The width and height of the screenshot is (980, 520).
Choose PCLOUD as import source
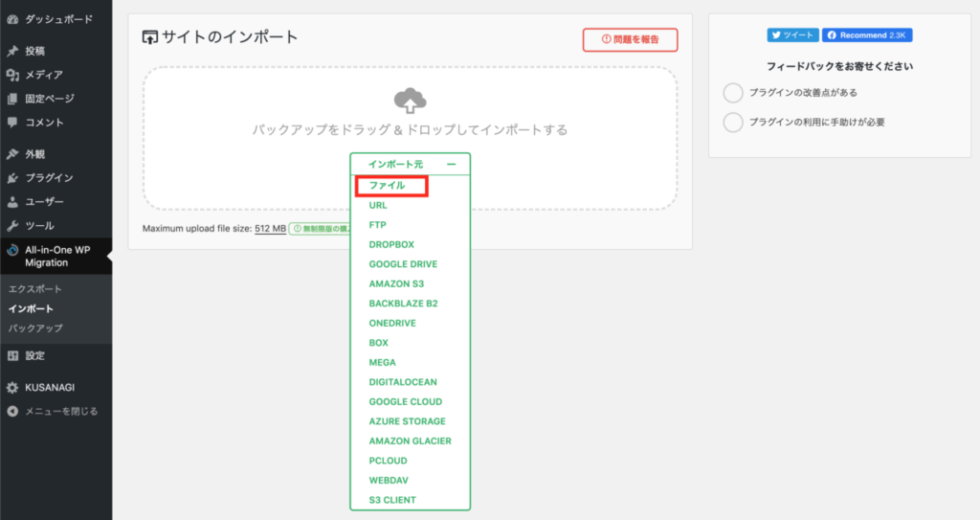click(388, 461)
